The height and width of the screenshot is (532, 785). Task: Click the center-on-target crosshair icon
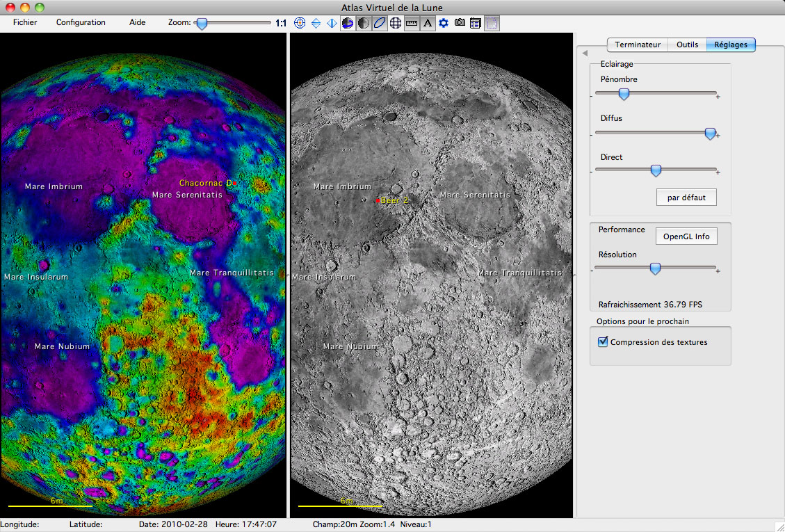(300, 23)
